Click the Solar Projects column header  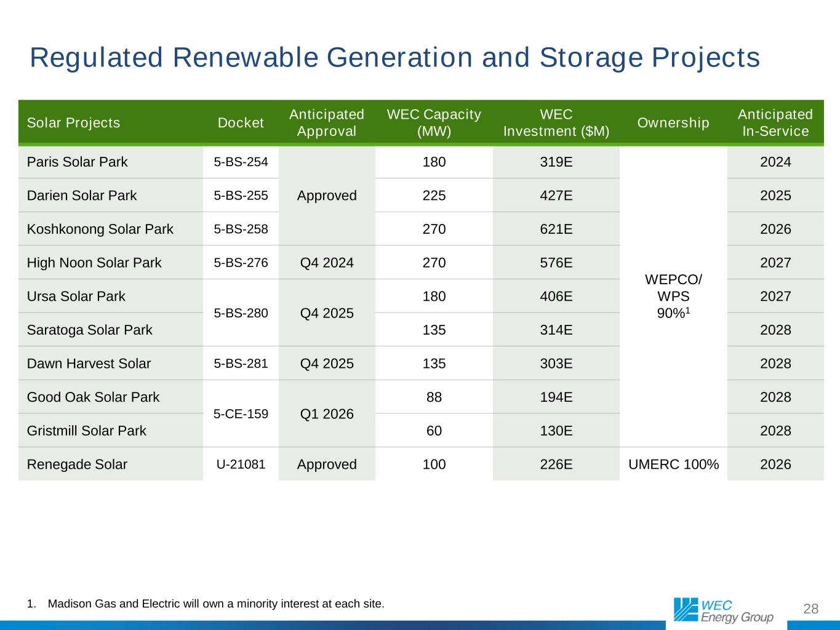click(x=74, y=123)
